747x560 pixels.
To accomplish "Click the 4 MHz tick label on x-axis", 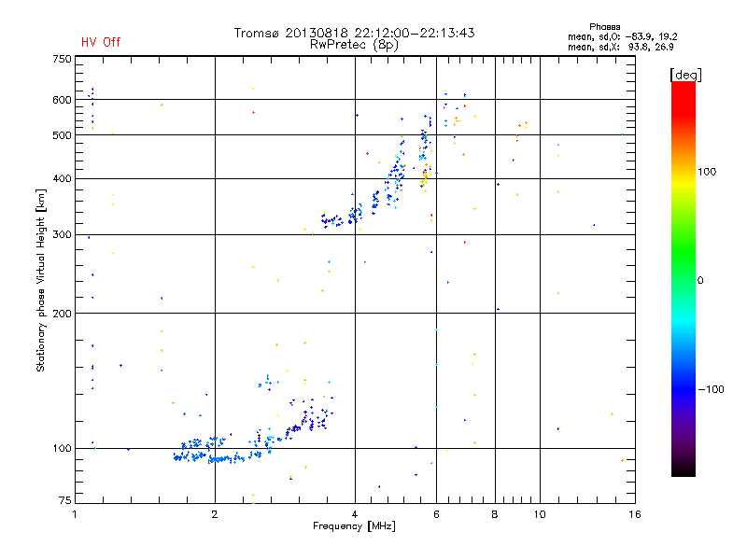I will pos(354,514).
